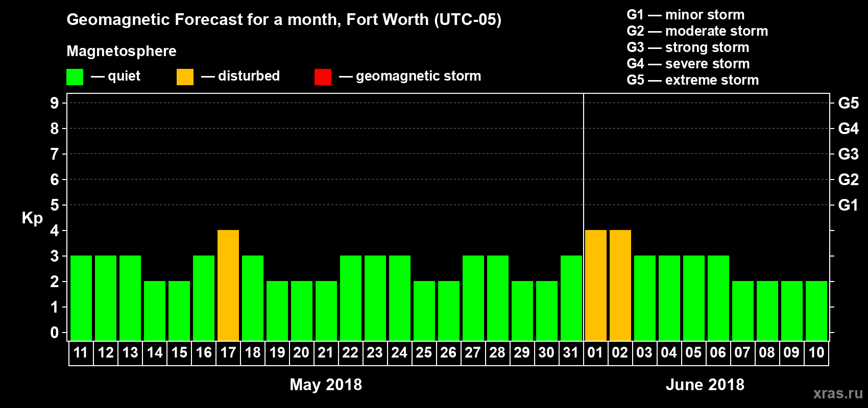Screen dimensions: 868x408
Task: Click the right-axis G2 label
Action: coord(849,180)
